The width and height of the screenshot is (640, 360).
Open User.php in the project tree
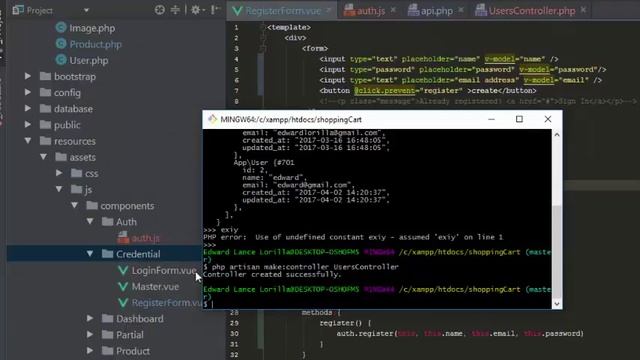coord(89,60)
